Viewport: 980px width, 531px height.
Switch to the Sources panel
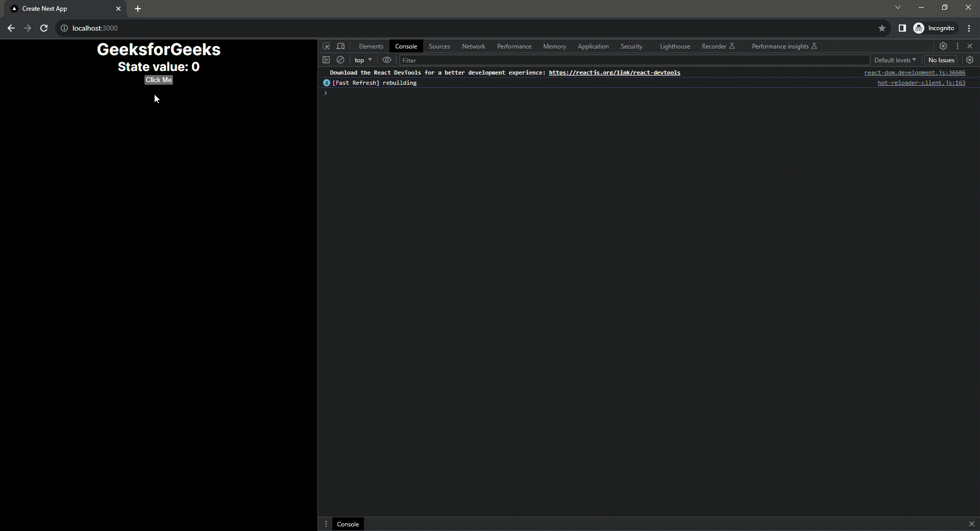(439, 46)
